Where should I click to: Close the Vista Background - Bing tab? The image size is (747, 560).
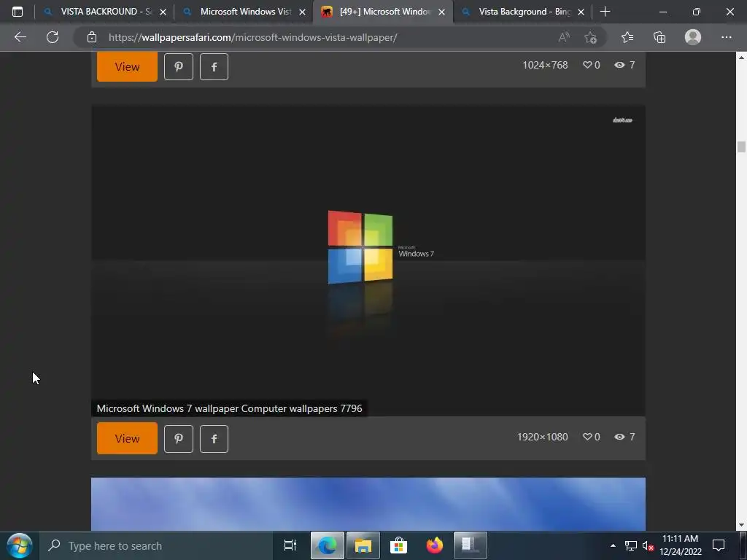point(581,12)
